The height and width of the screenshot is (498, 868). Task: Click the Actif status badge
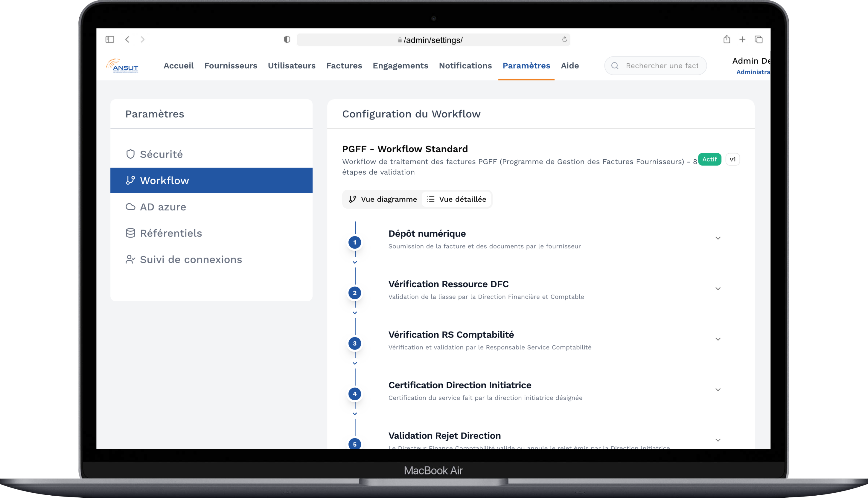click(709, 159)
